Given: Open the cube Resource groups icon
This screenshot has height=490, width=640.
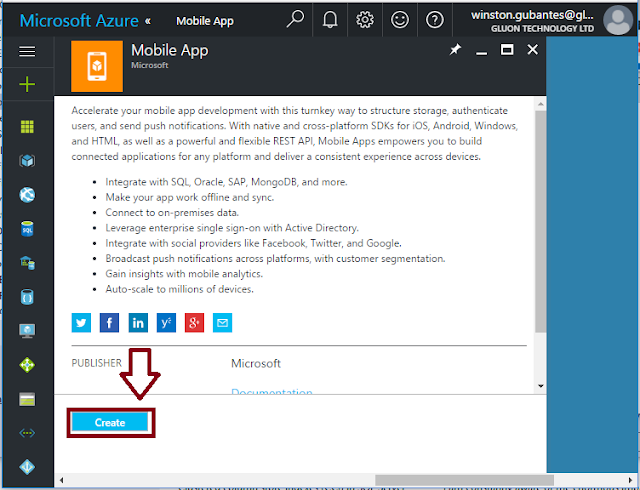Looking at the screenshot, I should pyautogui.click(x=27, y=161).
